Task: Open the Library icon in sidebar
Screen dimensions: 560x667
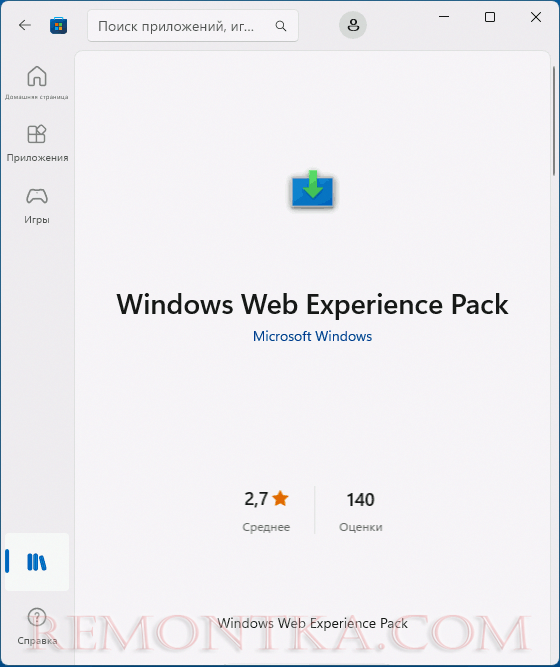Action: [37, 562]
